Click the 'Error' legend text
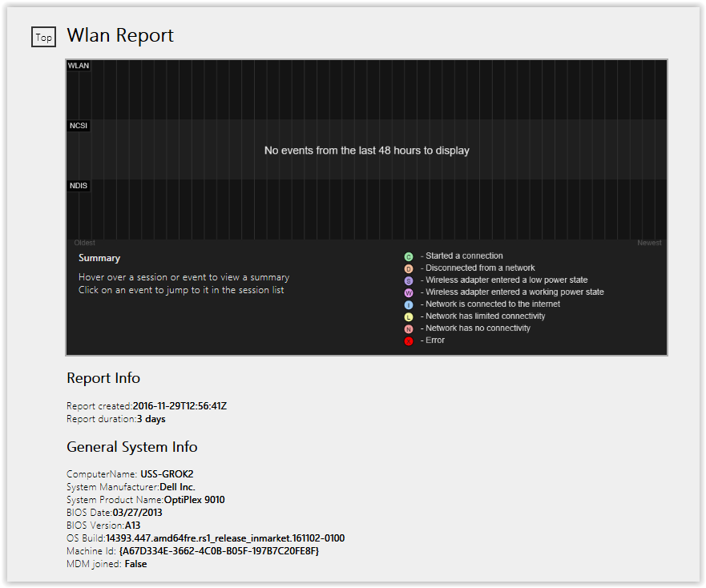 [x=435, y=340]
